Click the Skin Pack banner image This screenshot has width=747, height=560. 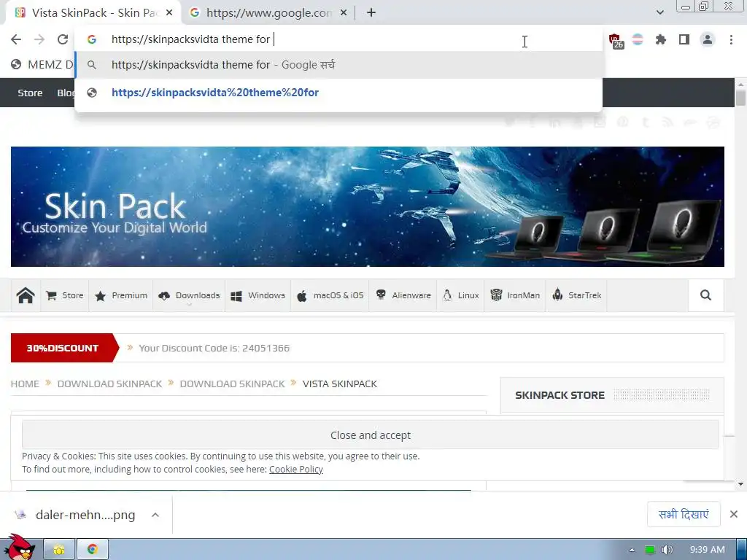coord(368,206)
